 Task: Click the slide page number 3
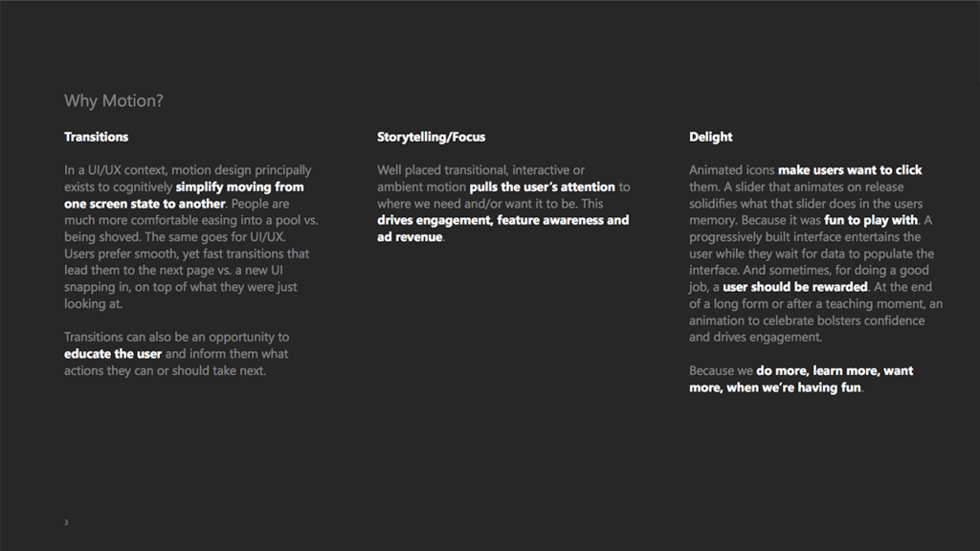click(x=66, y=522)
